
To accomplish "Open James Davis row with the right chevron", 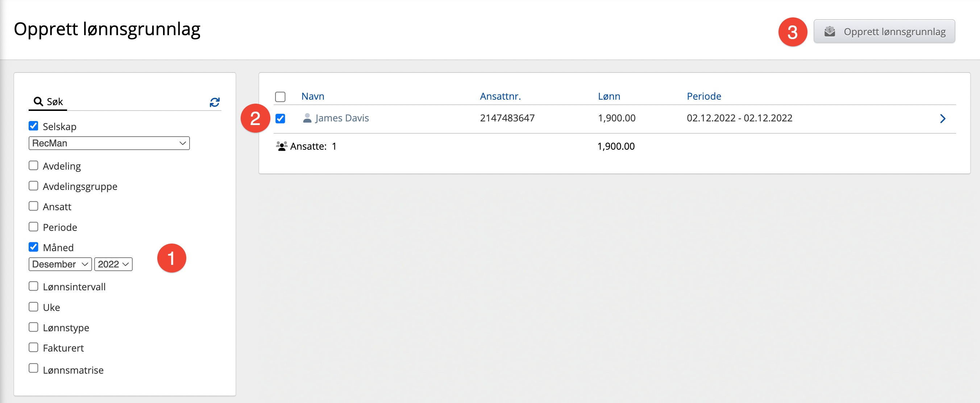I will pyautogui.click(x=942, y=119).
